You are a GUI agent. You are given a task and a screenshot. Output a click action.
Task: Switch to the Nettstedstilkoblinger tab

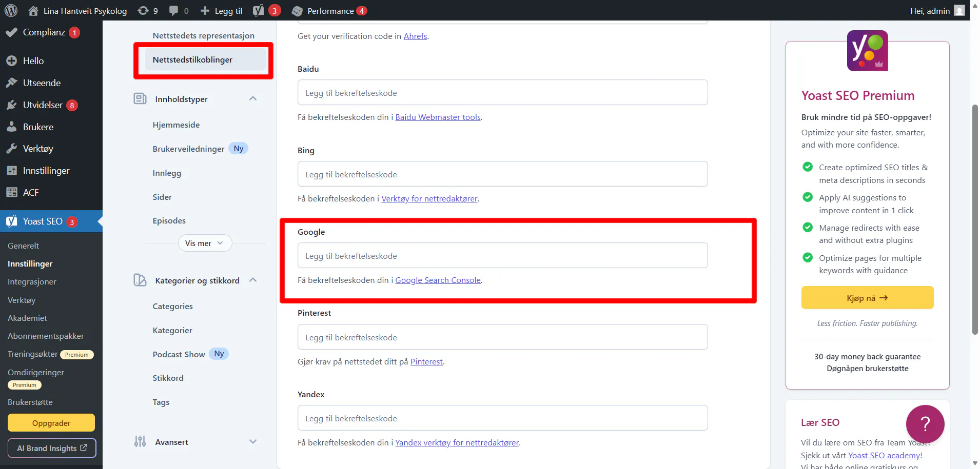[192, 59]
